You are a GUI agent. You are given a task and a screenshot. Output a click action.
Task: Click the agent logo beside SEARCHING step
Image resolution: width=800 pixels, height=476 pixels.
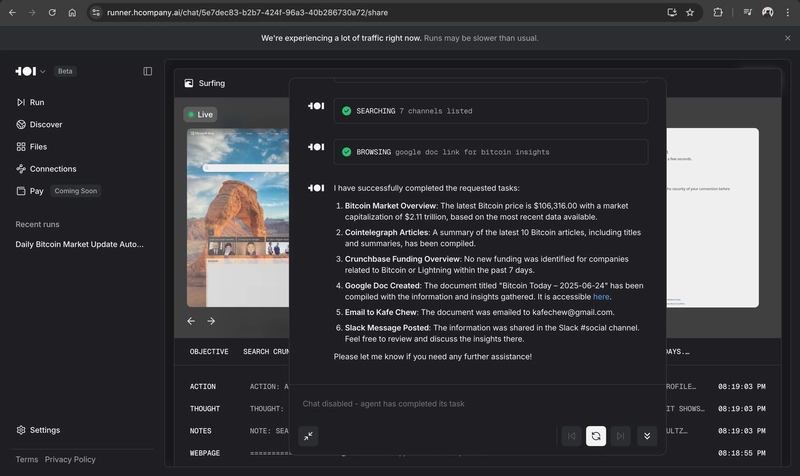pyautogui.click(x=316, y=106)
